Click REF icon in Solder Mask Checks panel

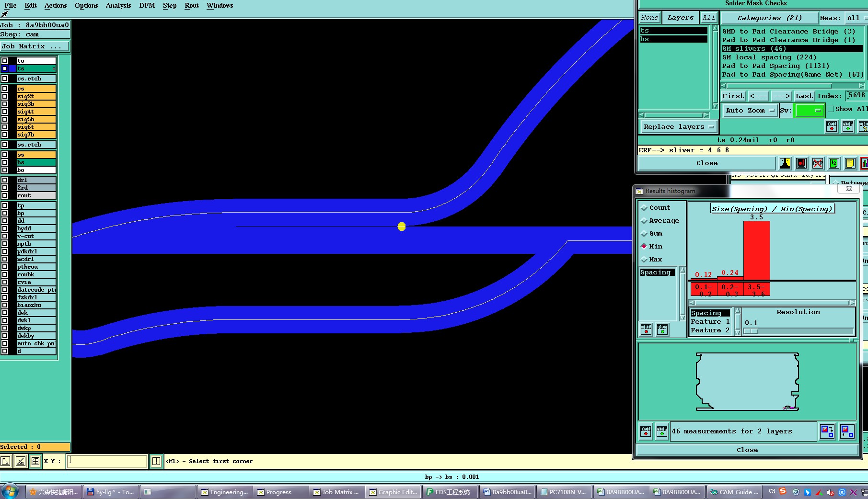click(x=848, y=126)
